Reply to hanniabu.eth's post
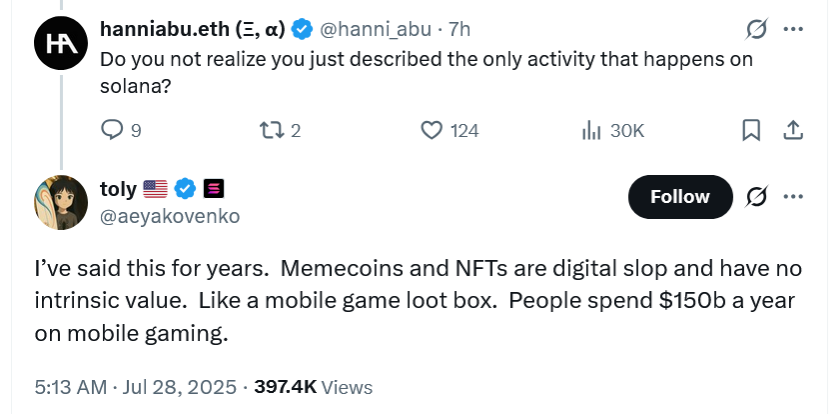 tap(113, 130)
